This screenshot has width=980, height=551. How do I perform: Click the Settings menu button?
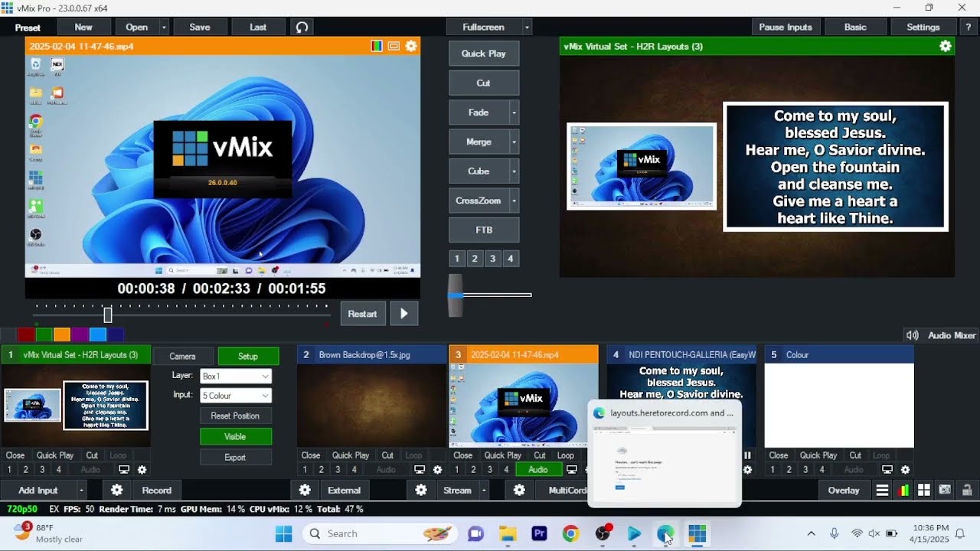(923, 27)
